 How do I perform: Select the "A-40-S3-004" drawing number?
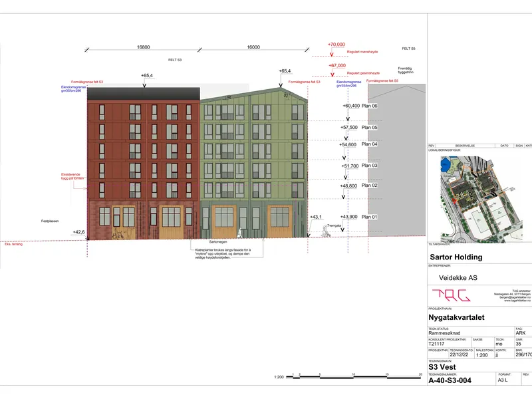click(450, 380)
